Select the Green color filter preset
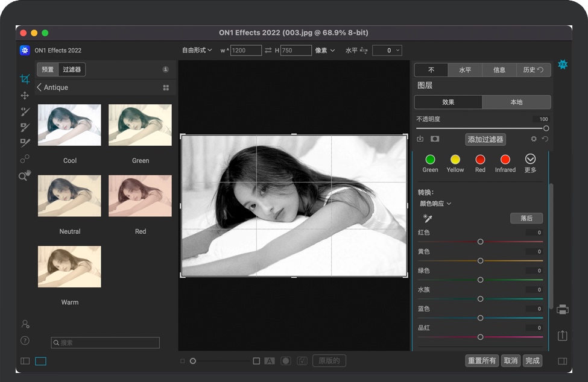The height and width of the screenshot is (382, 588). [x=430, y=160]
